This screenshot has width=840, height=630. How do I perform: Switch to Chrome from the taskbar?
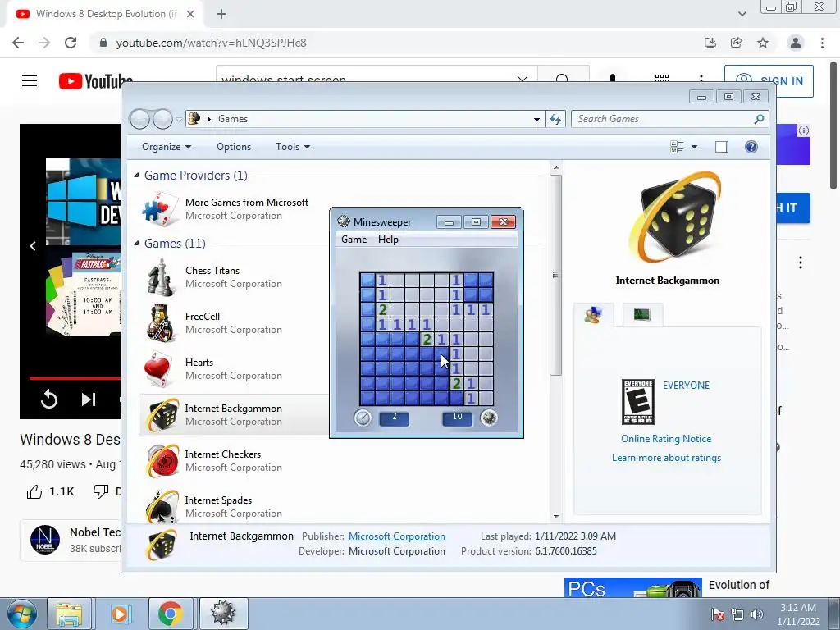(x=171, y=614)
